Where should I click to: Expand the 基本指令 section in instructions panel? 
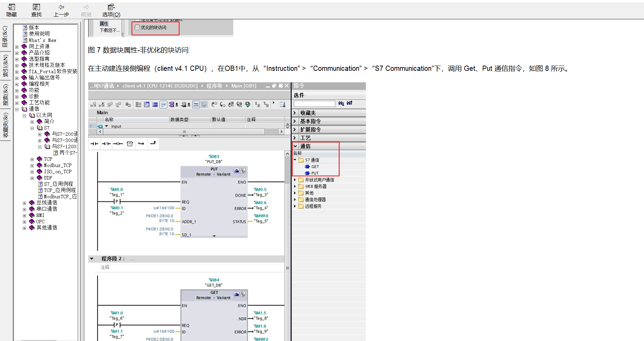295,121
